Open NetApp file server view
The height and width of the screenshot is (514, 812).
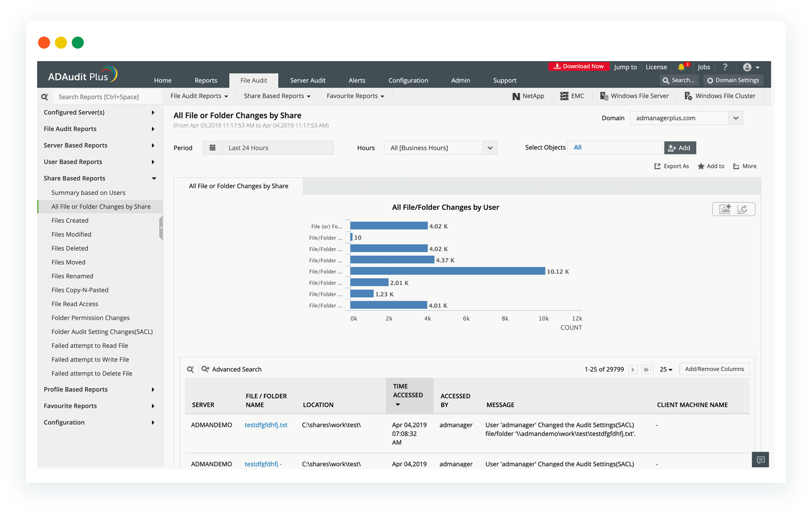click(528, 96)
